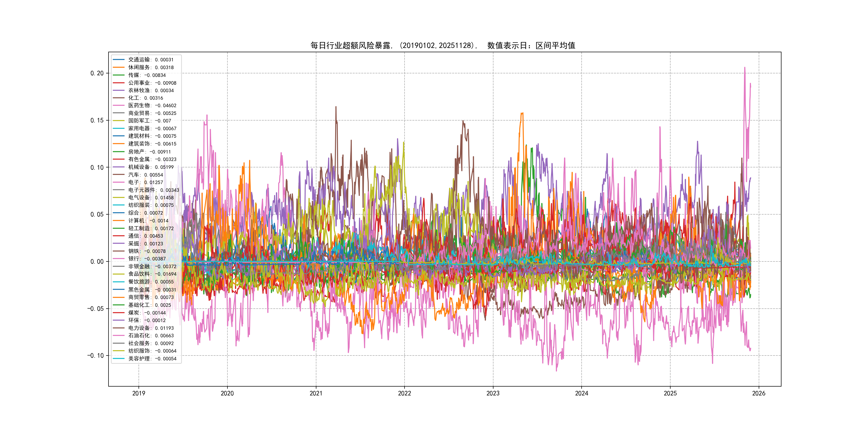The width and height of the screenshot is (868, 434).
Task: Click the -0.10 y-axis tick label
Action: [x=95, y=356]
